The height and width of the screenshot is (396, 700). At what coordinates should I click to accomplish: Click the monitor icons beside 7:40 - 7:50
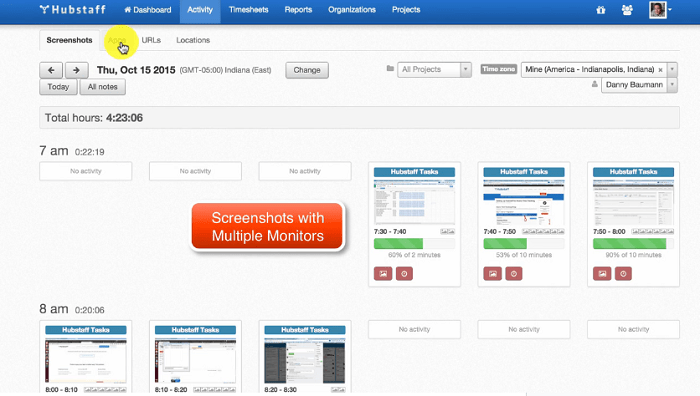(x=543, y=232)
